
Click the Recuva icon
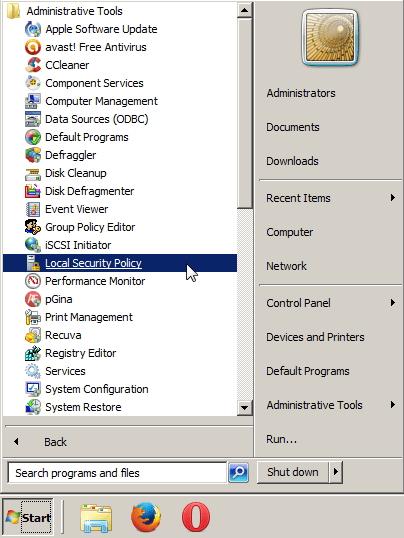coord(33,335)
